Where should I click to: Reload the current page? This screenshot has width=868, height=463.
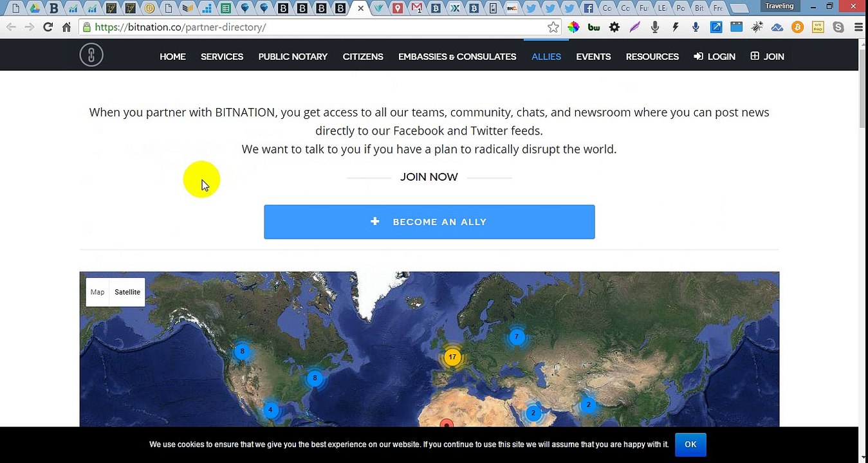coord(48,27)
